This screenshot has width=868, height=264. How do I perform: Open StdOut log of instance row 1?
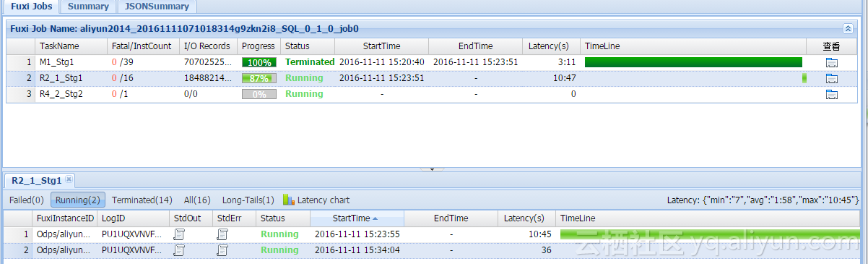pyautogui.click(x=179, y=234)
